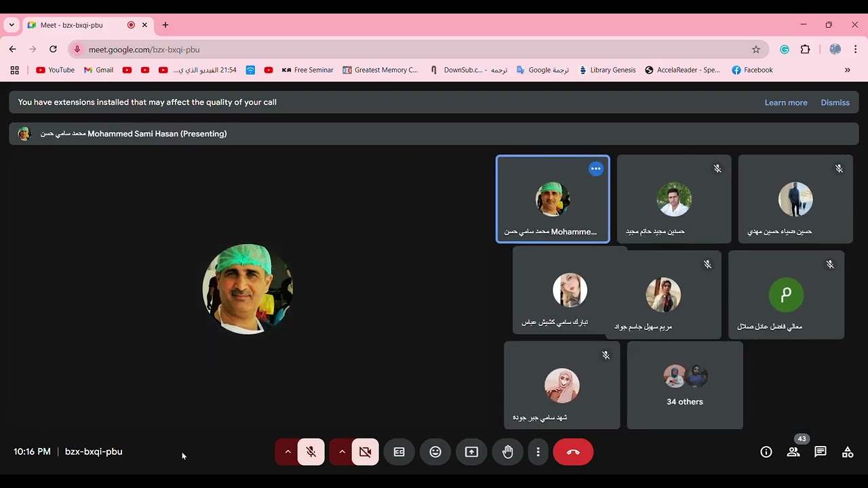Viewport: 868px width, 488px height.
Task: Raise hand in the meeting
Action: click(x=508, y=452)
